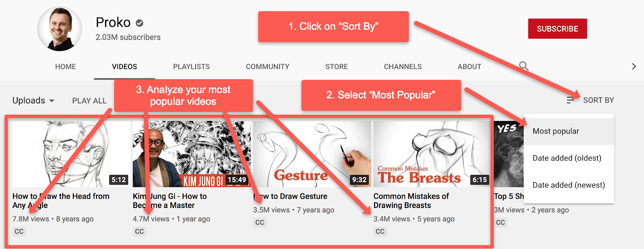Click the verified checkmark badge beside Proko
The height and width of the screenshot is (249, 644).
pos(139,23)
